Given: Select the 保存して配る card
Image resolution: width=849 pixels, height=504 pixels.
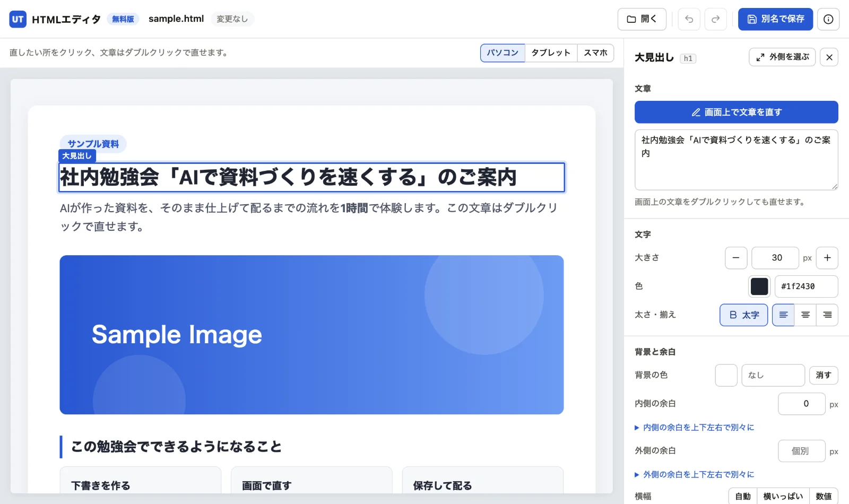Looking at the screenshot, I should pyautogui.click(x=483, y=480).
